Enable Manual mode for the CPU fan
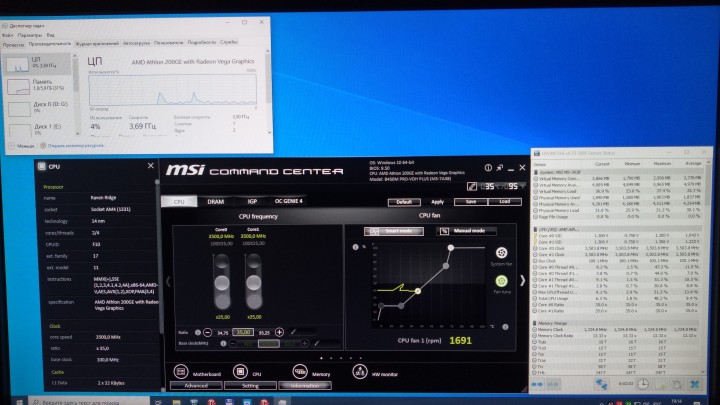 tap(466, 231)
